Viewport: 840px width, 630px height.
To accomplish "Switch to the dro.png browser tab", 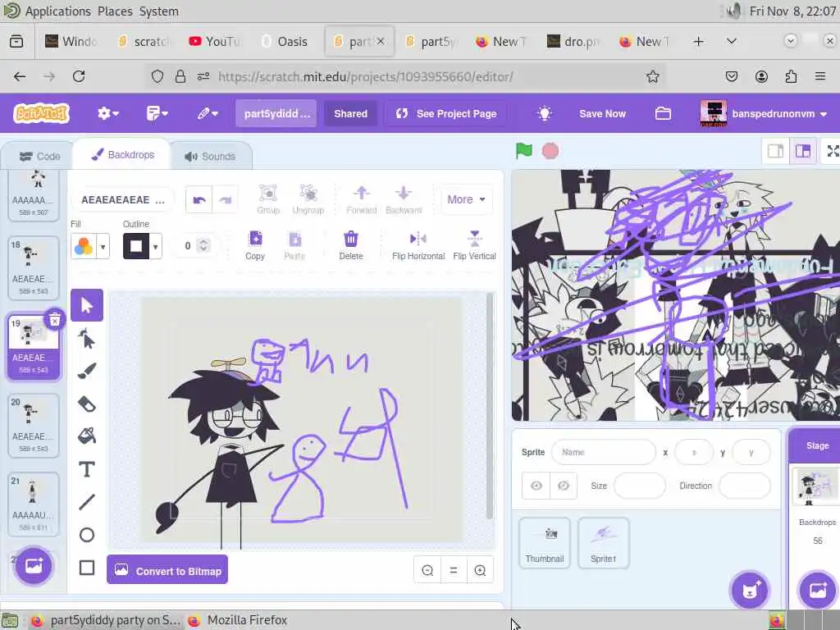I will (x=573, y=41).
